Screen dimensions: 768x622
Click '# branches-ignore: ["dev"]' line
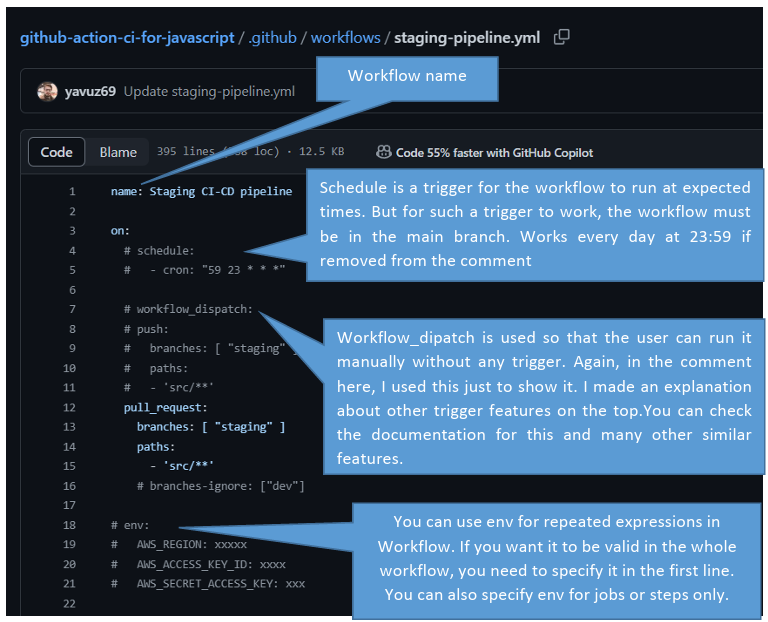(x=220, y=486)
